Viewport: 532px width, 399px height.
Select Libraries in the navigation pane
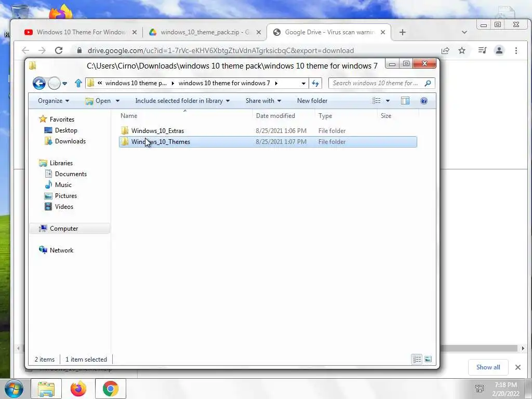click(x=56, y=163)
